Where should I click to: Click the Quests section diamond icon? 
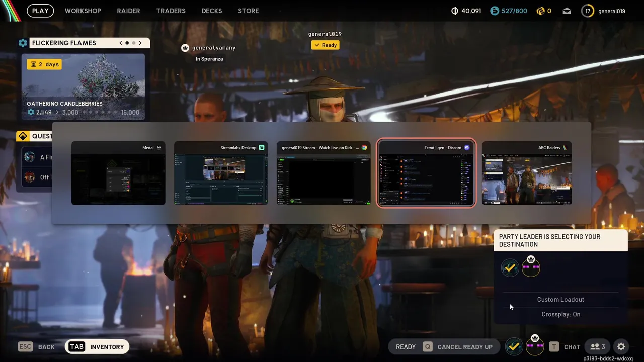click(23, 136)
